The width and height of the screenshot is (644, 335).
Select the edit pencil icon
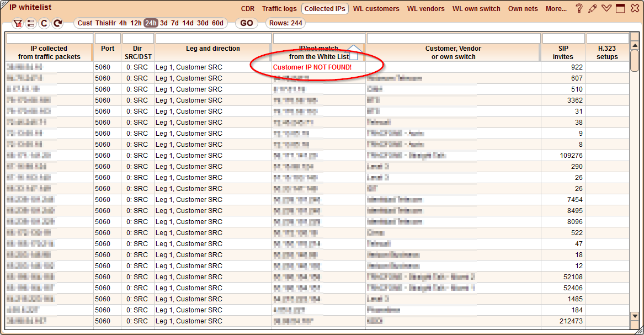pyautogui.click(x=592, y=8)
